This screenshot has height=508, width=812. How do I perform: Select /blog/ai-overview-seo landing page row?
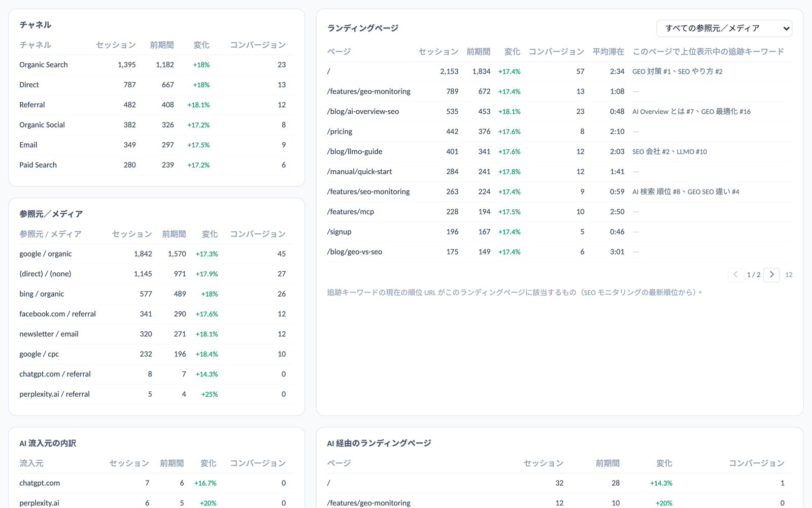[559, 112]
